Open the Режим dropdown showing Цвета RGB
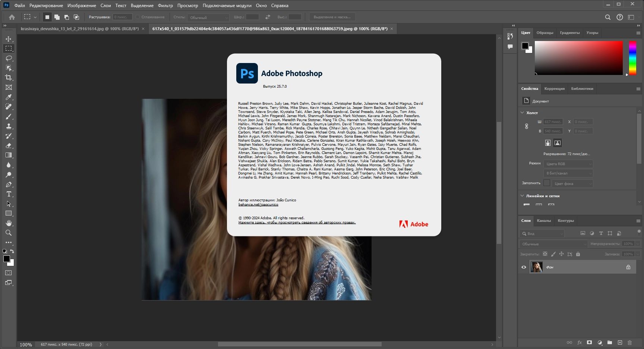 click(568, 164)
